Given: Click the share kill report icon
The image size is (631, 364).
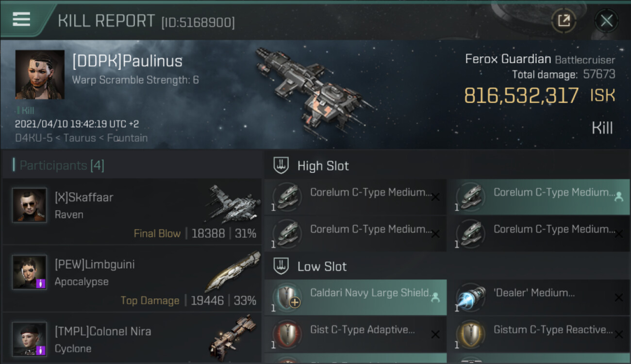Looking at the screenshot, I should pyautogui.click(x=564, y=20).
